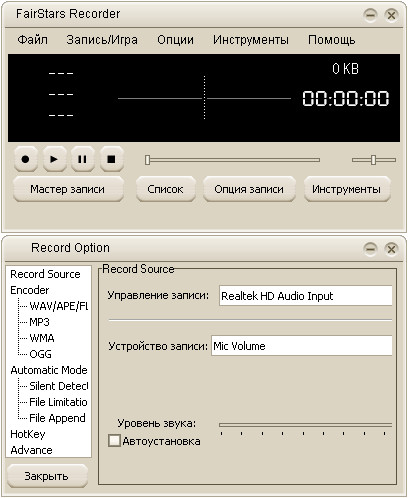This screenshot has width=408, height=498.
Task: Close the FairStars Recorder window
Action: tap(391, 15)
